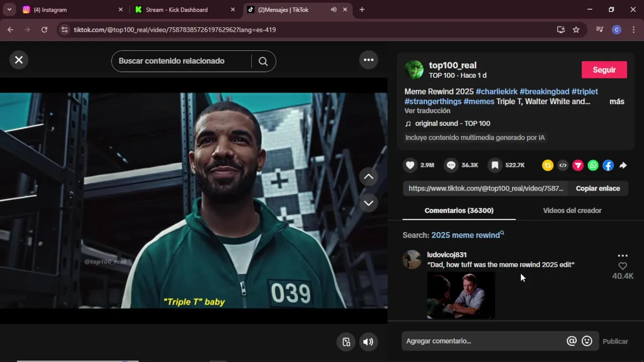
Task: Search 2025 meme rewind link
Action: (467, 235)
